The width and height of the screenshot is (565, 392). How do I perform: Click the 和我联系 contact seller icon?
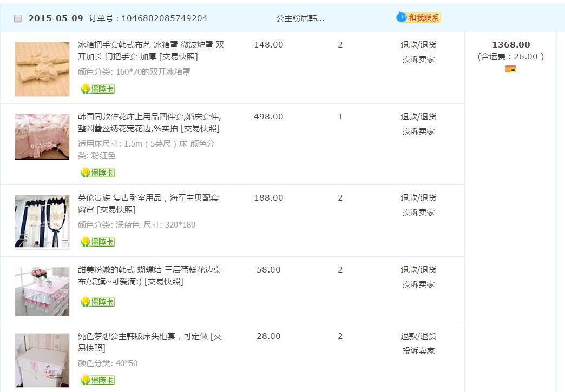click(418, 18)
